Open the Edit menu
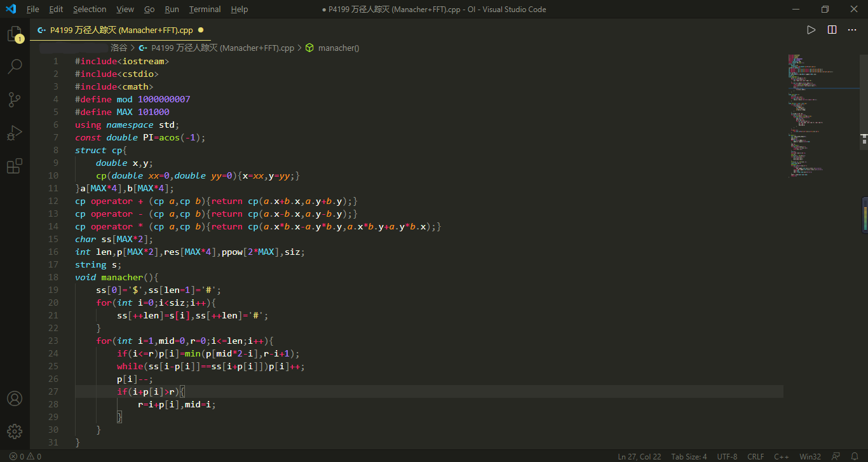Screen dimensions: 868x462 click(56, 9)
